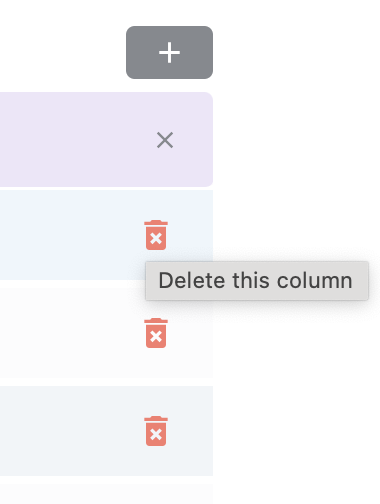Select the purple highlighted row
Viewport: 380px width, 504px height.
(x=106, y=139)
